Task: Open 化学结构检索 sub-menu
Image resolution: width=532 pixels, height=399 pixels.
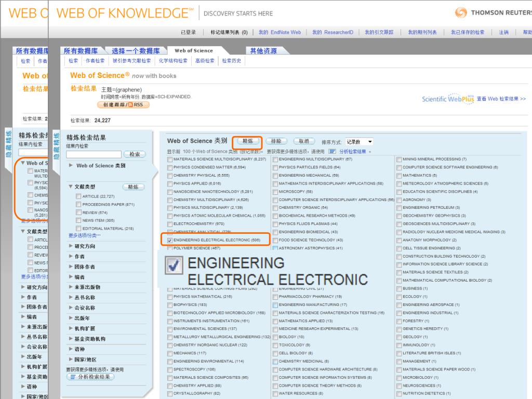Action: pos(173,61)
